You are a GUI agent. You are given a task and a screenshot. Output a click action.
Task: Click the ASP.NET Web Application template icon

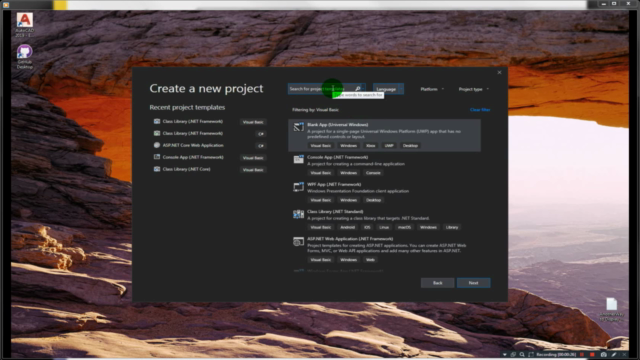[x=298, y=241]
